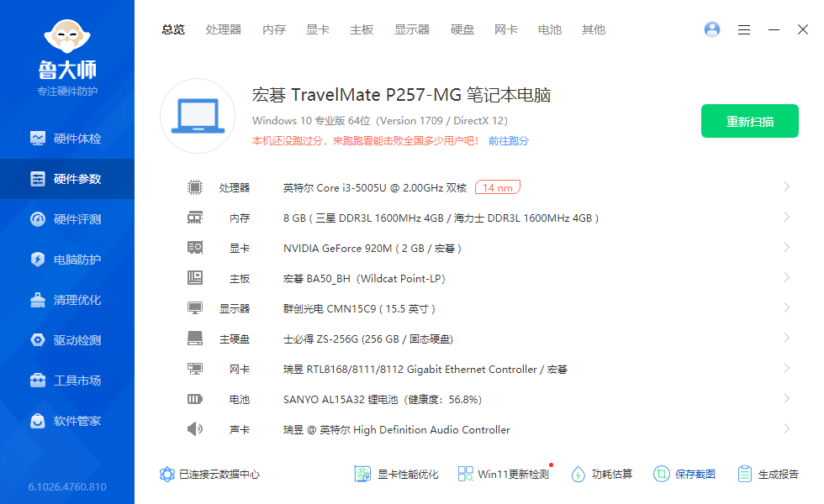Follow the 前往跑分 link
This screenshot has height=504, width=824.
509,141
